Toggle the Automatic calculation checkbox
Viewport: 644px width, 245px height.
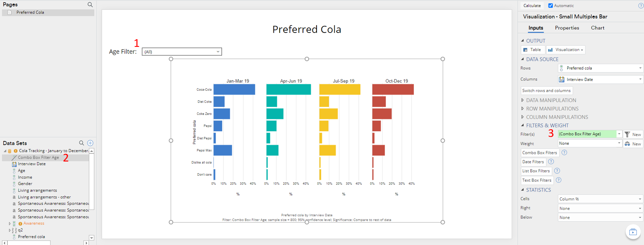(550, 5)
